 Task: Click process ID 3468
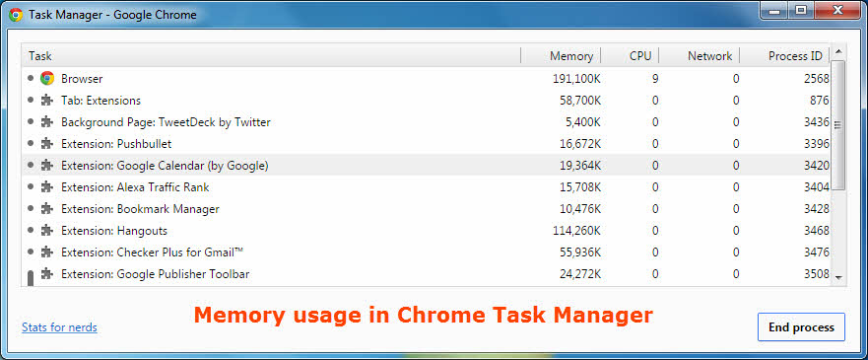[817, 231]
